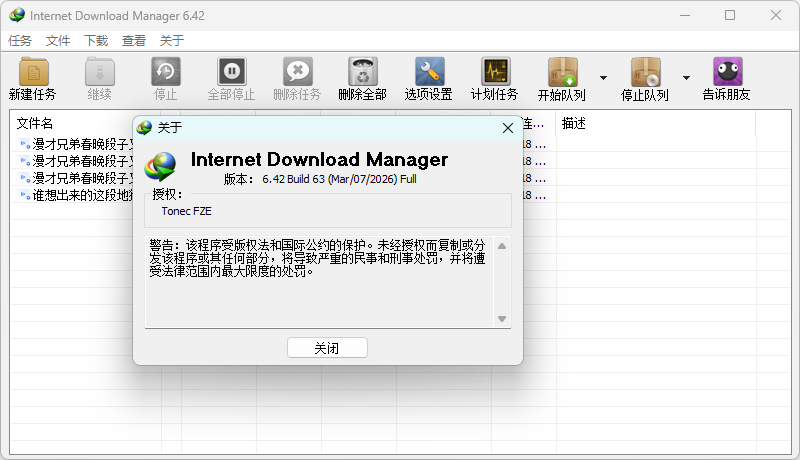Click the warning text scrollbar up arrow
The width and height of the screenshot is (800, 460).
tap(502, 246)
